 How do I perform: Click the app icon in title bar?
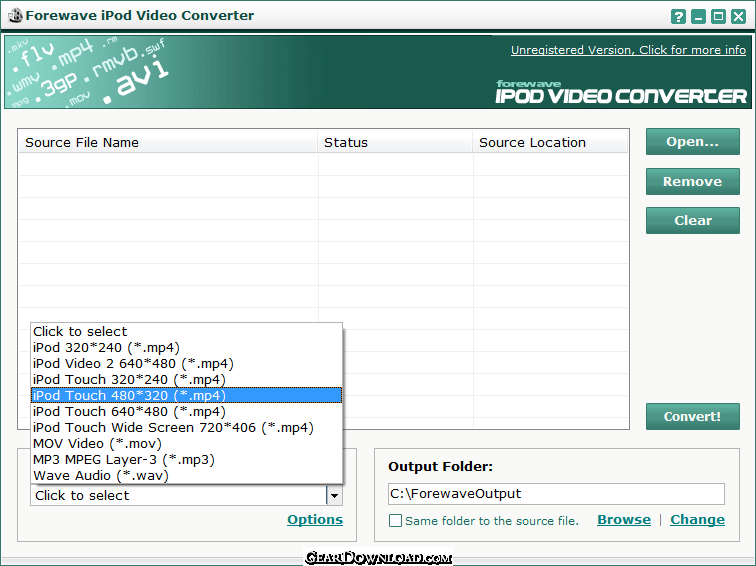15,15
